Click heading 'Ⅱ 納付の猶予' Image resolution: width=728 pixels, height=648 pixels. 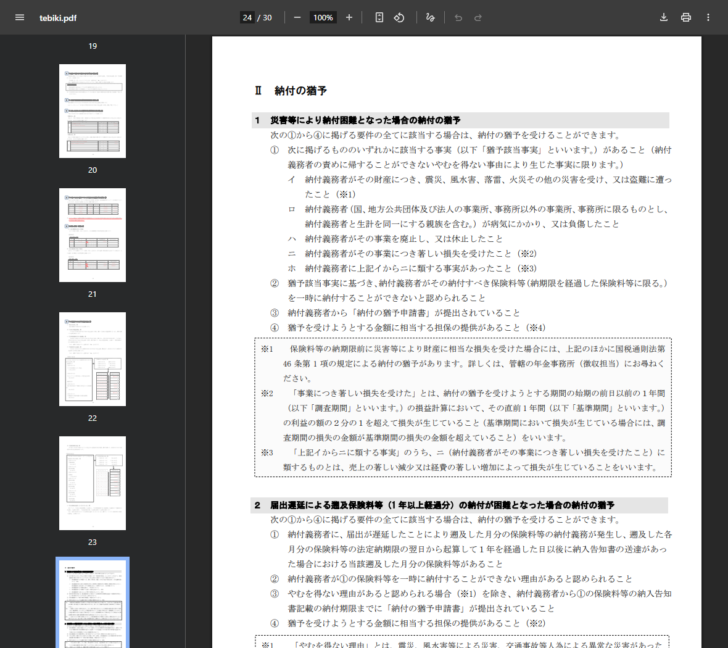[x=291, y=91]
